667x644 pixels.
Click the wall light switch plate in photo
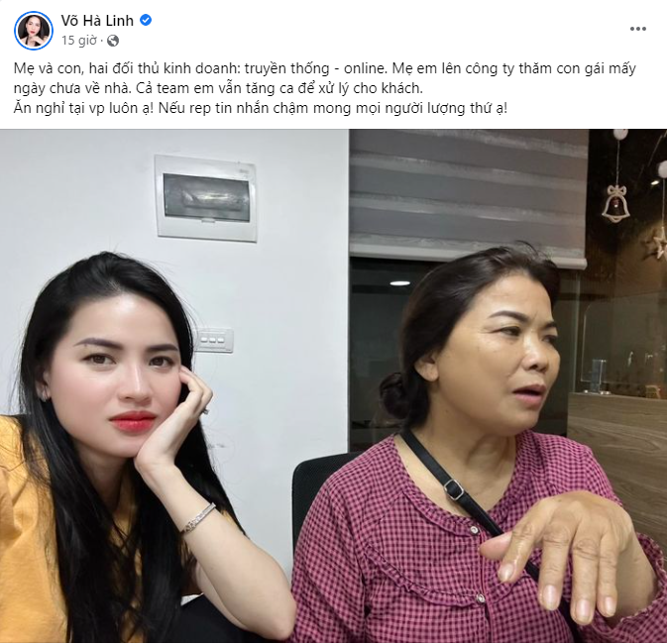pyautogui.click(x=213, y=340)
